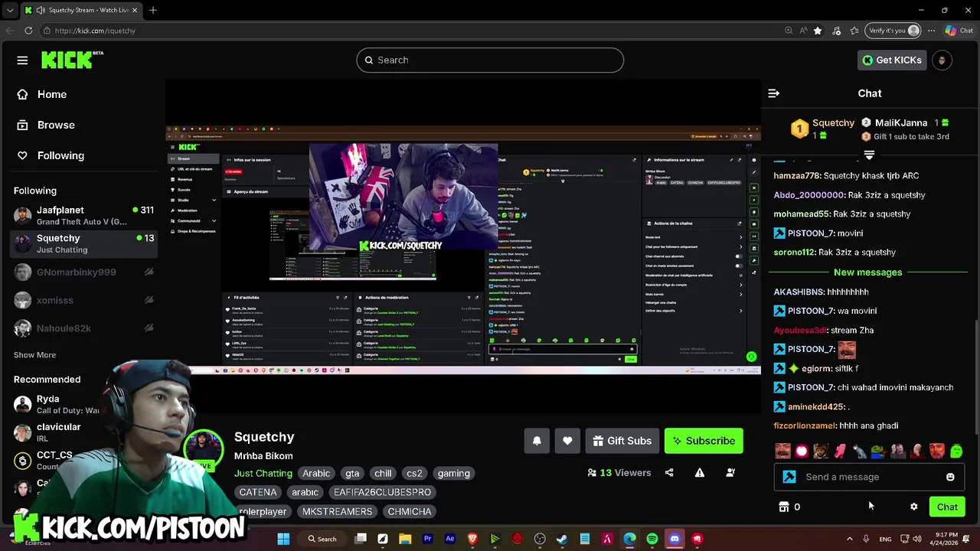Open xomisss offline channel
Viewport: 980px width, 551px height.
tap(83, 300)
